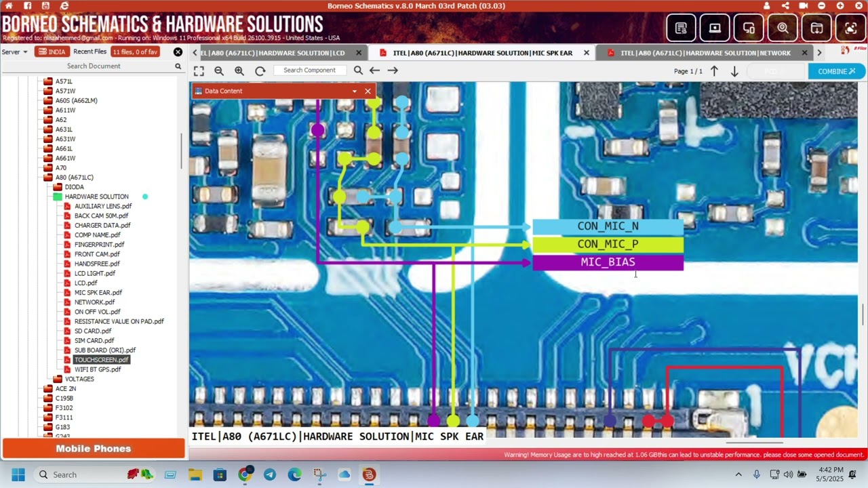
Task: Click the Search Document magnifier icon
Action: [x=178, y=66]
